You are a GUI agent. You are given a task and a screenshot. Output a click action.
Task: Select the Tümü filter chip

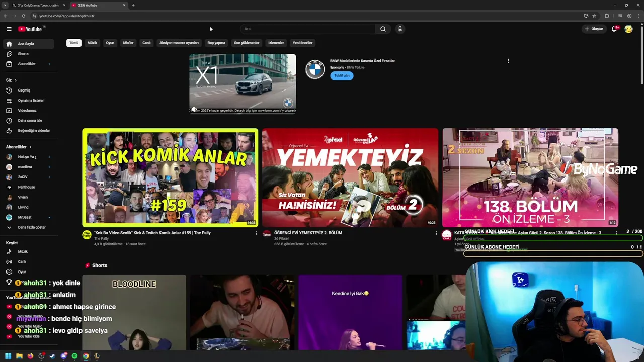pyautogui.click(x=74, y=43)
